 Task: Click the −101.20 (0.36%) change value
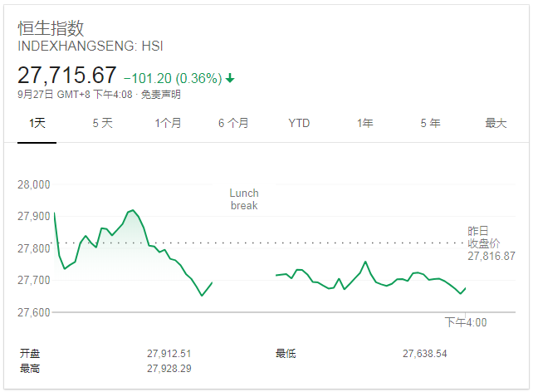tap(173, 79)
